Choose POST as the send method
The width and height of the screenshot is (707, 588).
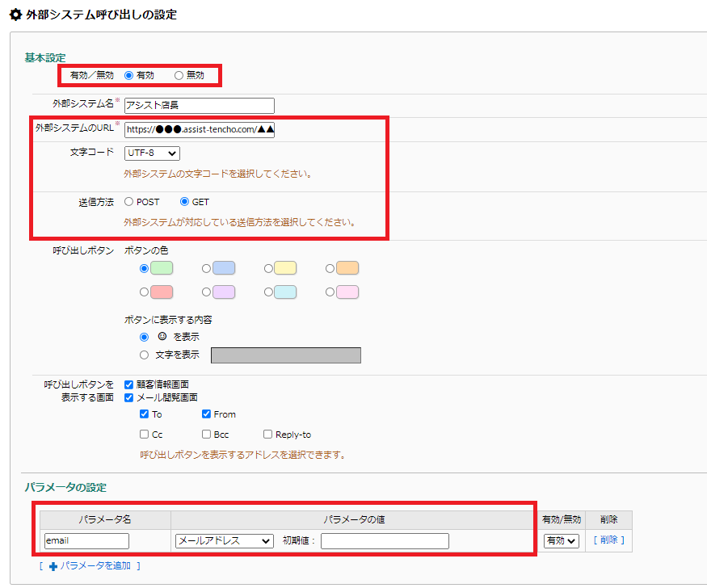(x=129, y=202)
